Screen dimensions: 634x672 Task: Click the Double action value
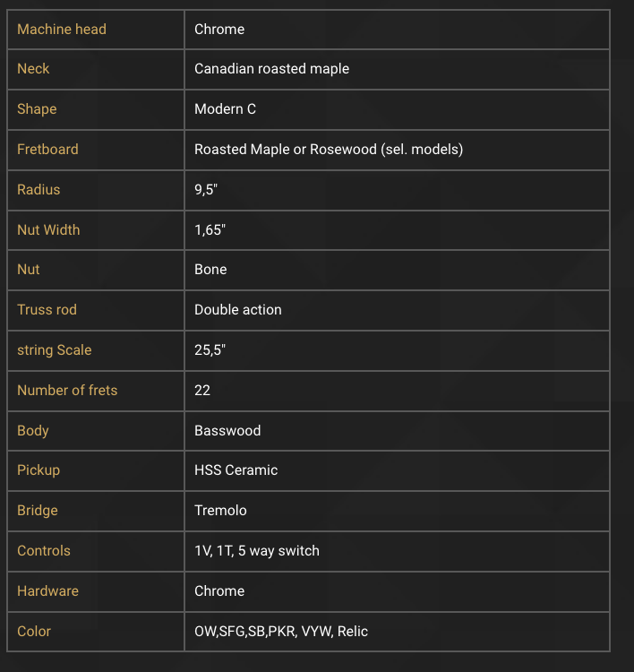pyautogui.click(x=238, y=309)
